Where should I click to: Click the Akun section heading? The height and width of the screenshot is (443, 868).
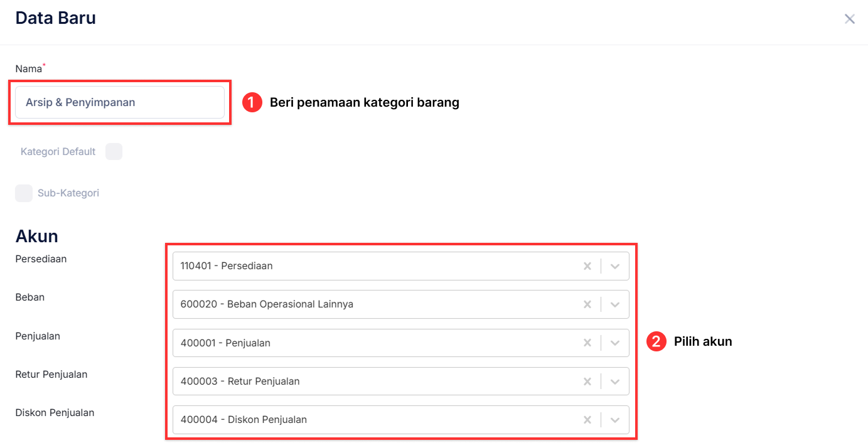pos(37,236)
